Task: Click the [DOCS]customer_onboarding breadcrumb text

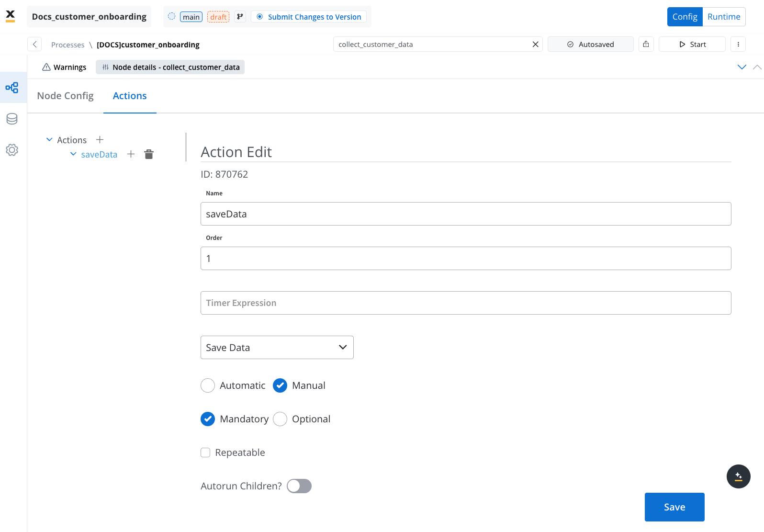Action: [x=148, y=45]
